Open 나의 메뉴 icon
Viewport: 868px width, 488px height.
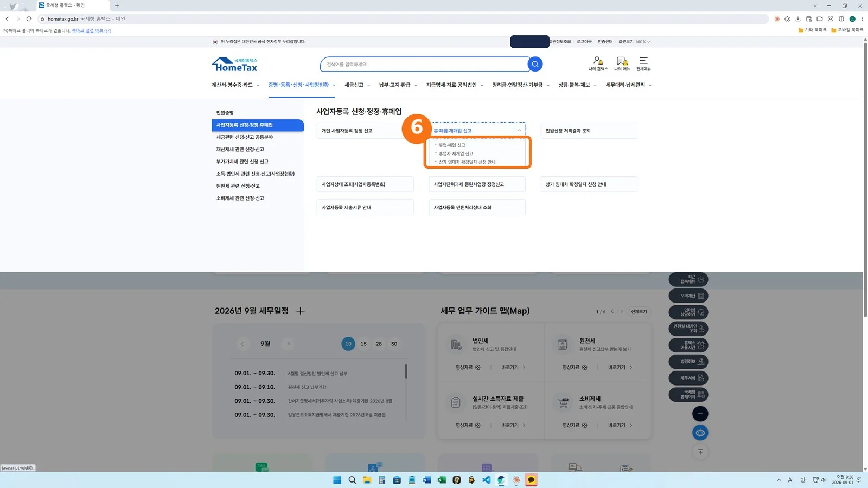[622, 63]
